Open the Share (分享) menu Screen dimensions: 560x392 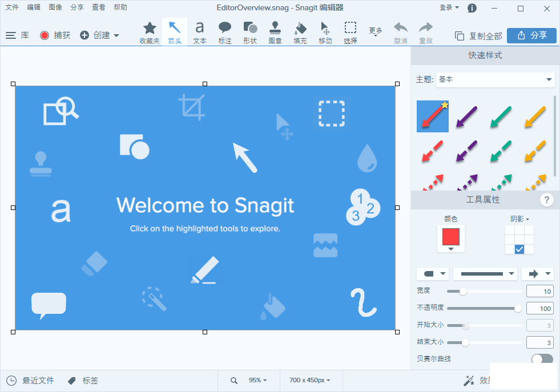point(77,7)
